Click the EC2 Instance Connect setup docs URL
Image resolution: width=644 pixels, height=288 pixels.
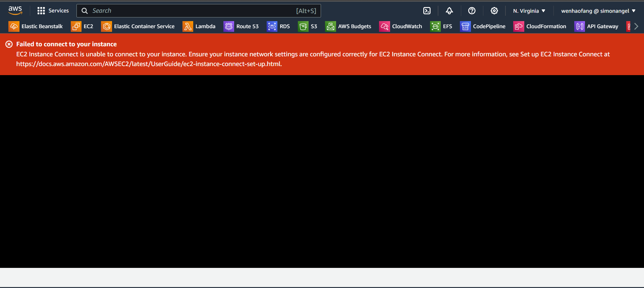point(148,64)
